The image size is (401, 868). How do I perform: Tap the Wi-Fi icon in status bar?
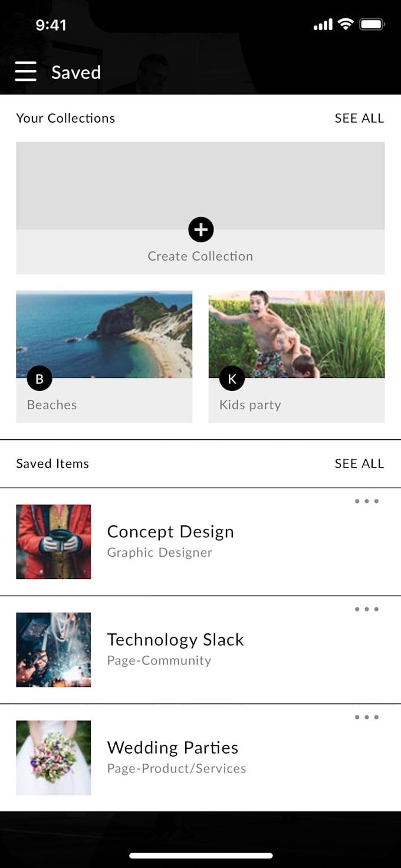pyautogui.click(x=346, y=25)
